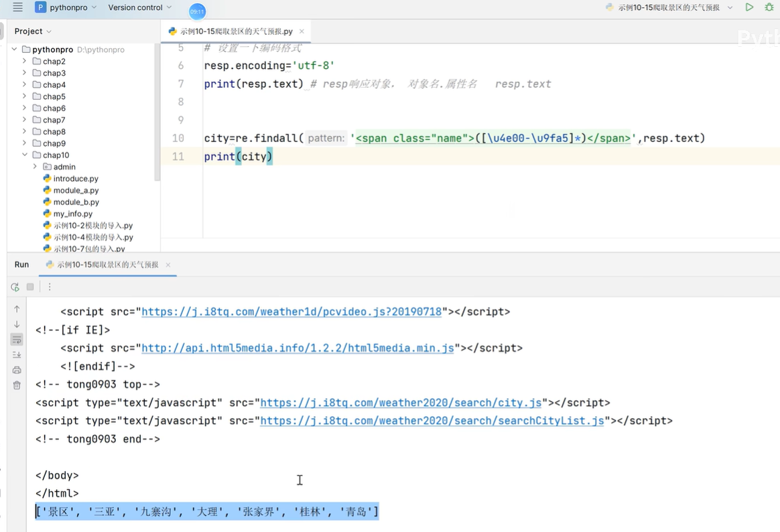Open module_b.py in project tree

pos(76,202)
